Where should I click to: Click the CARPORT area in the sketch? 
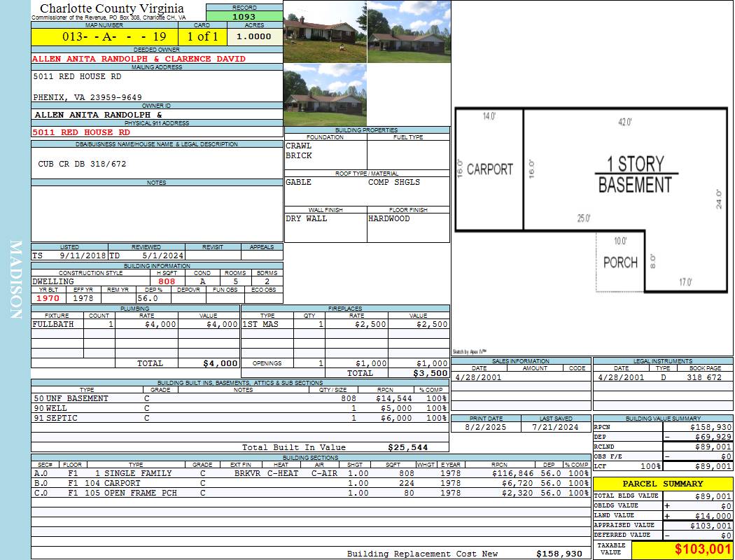489,169
